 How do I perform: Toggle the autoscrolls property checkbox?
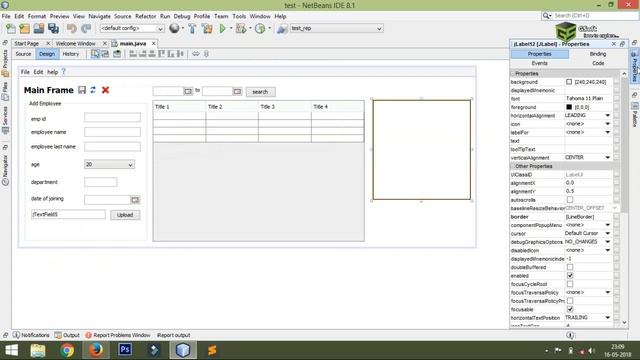click(570, 200)
